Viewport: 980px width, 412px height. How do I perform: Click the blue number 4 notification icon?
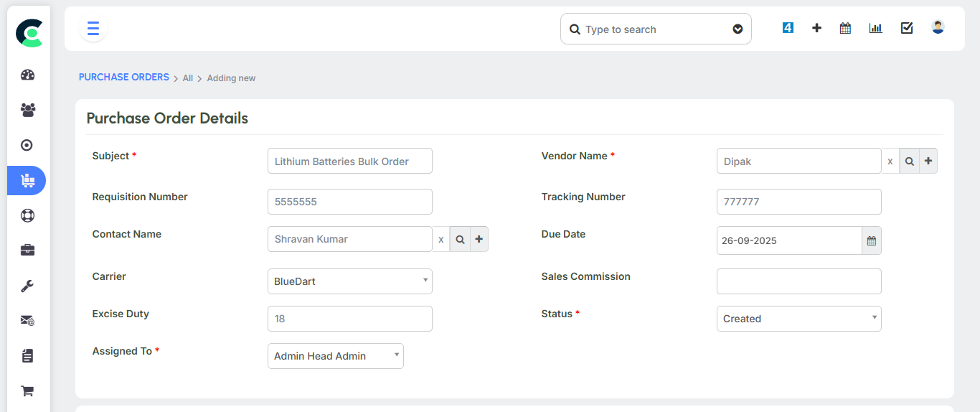pyautogui.click(x=788, y=28)
